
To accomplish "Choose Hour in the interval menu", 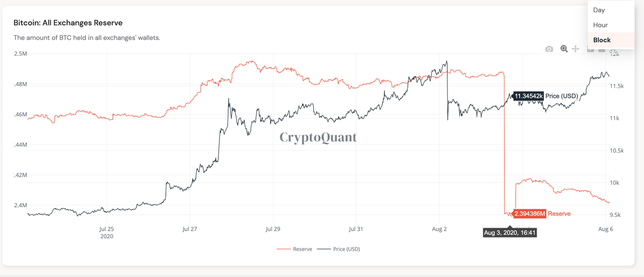I will pyautogui.click(x=601, y=25).
